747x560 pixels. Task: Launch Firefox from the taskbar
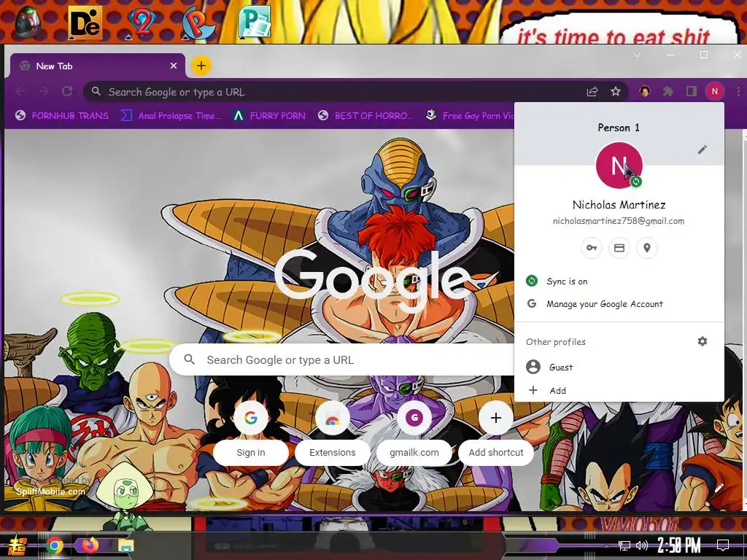pos(90,545)
